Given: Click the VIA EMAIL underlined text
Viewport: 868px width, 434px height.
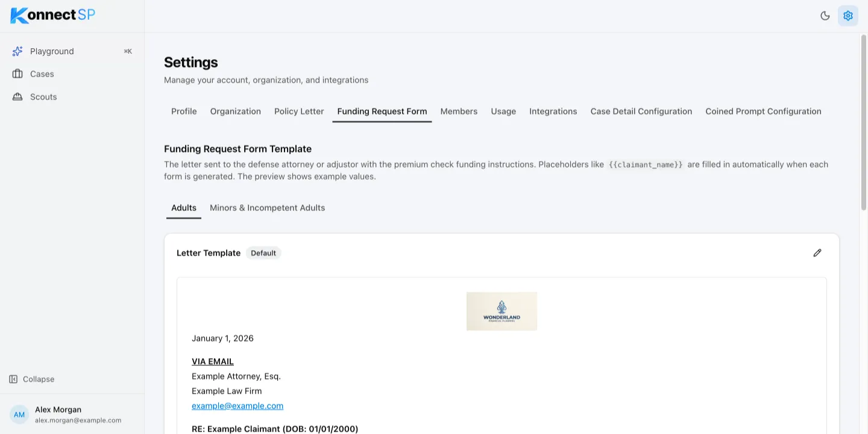Looking at the screenshot, I should point(213,362).
